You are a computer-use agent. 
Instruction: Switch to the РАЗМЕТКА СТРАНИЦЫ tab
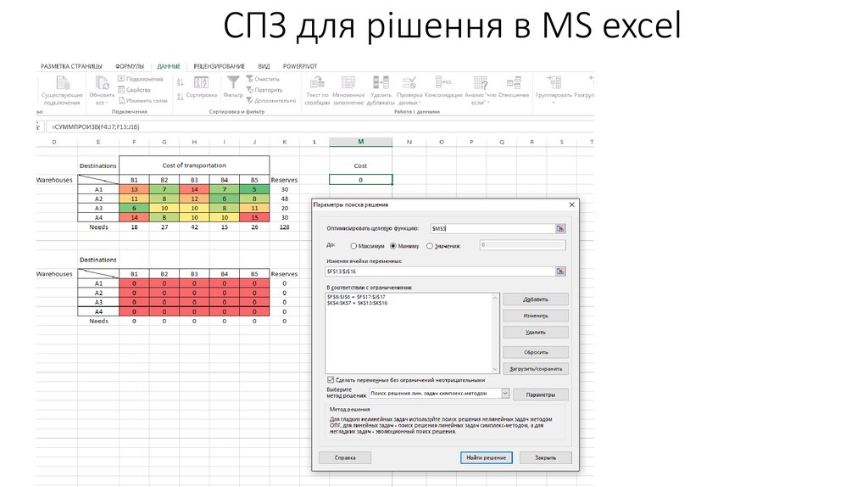71,66
